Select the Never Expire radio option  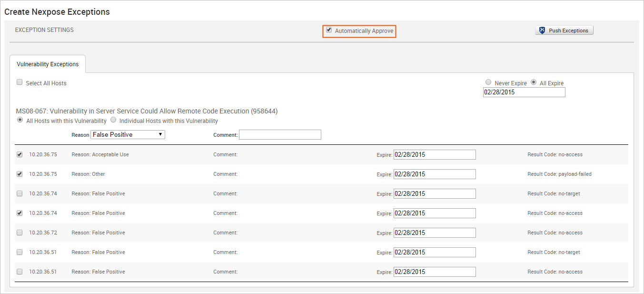pyautogui.click(x=488, y=82)
